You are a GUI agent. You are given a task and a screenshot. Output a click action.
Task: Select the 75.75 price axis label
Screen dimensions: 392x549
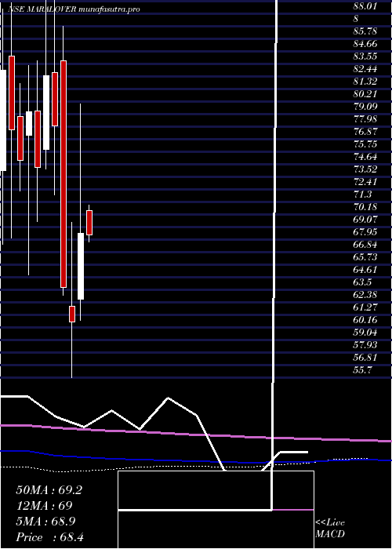click(x=365, y=144)
